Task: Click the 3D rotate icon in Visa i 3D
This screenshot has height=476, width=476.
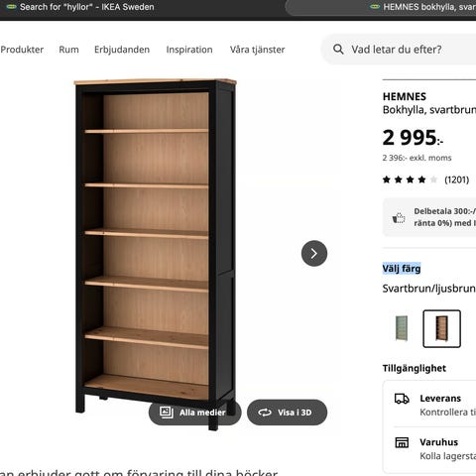Action: pos(265,413)
